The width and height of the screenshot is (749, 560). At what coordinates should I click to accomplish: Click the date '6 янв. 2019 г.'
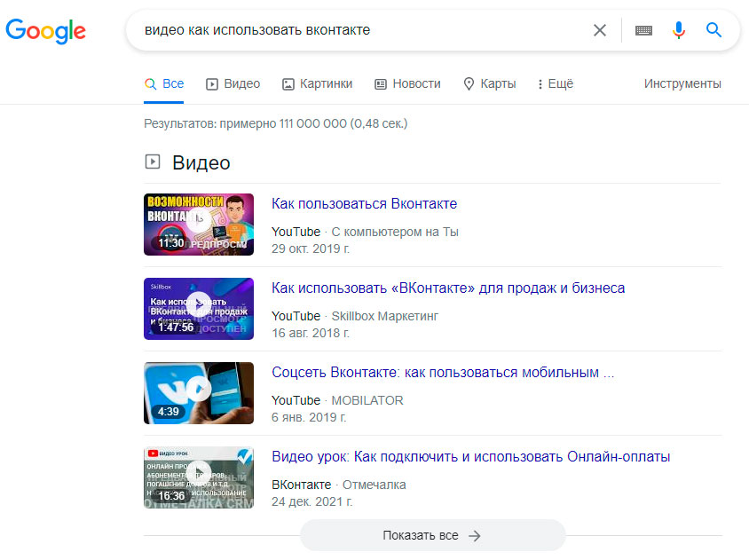tap(309, 417)
